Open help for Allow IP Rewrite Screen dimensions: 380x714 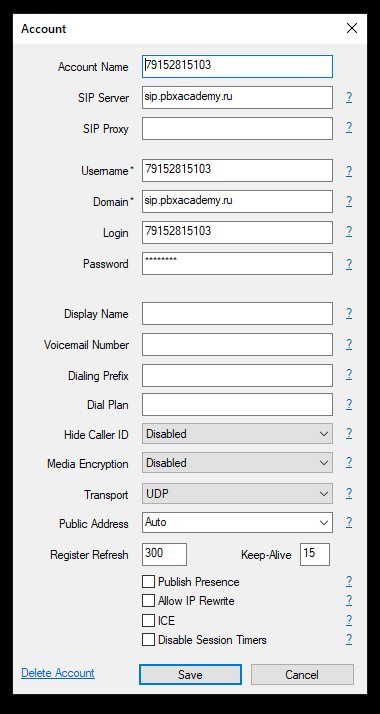coord(349,600)
